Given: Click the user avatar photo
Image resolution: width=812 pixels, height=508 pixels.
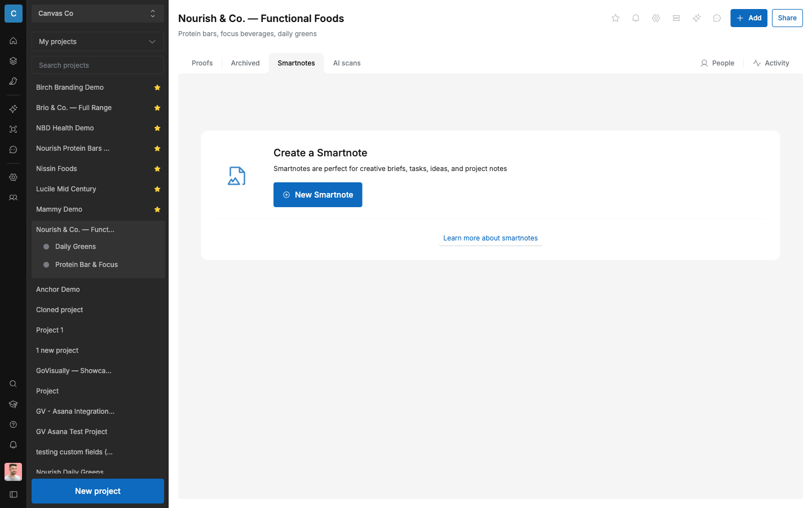Looking at the screenshot, I should pyautogui.click(x=13, y=472).
